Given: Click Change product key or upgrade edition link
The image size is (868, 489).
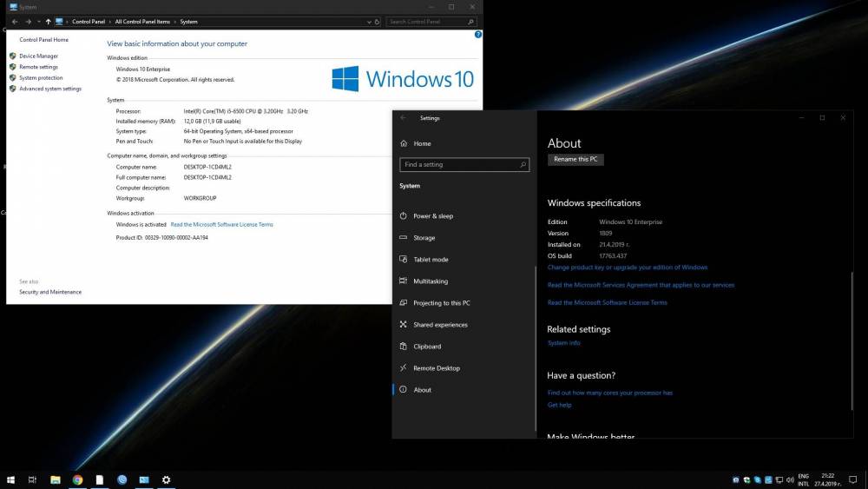Looking at the screenshot, I should 628,268.
